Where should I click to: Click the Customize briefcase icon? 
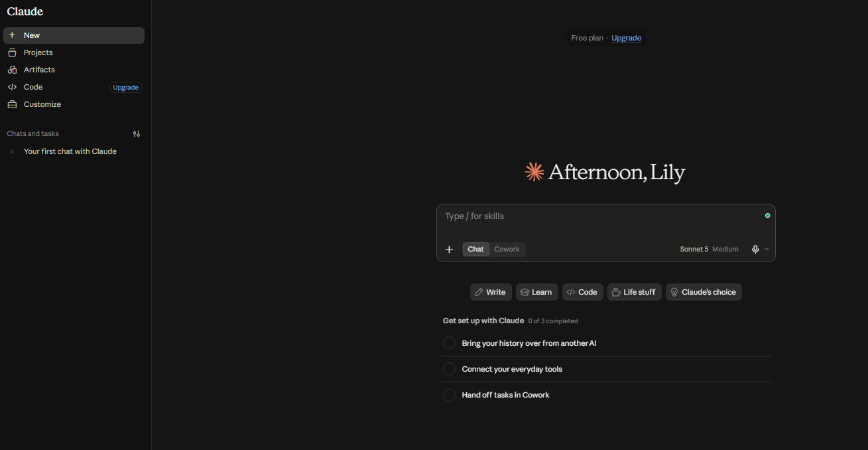12,104
